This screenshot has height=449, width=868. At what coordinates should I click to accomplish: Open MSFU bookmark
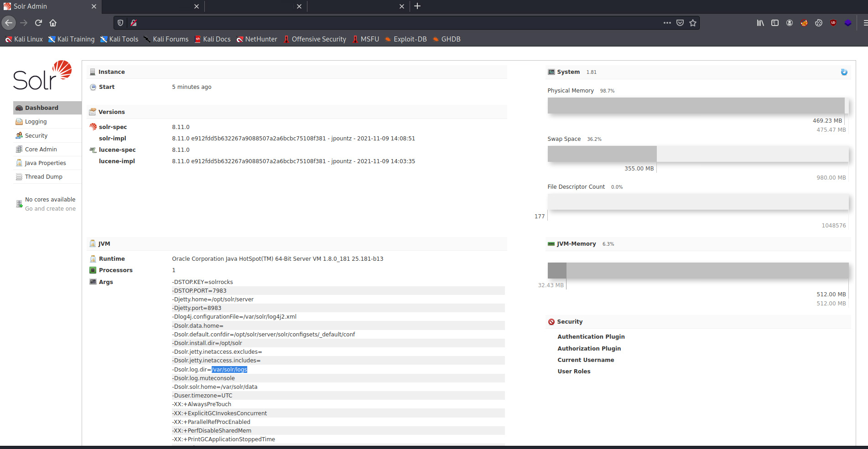pyautogui.click(x=366, y=39)
